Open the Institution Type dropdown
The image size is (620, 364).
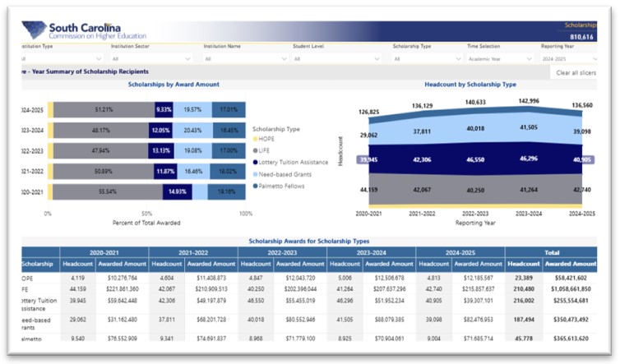(x=62, y=58)
